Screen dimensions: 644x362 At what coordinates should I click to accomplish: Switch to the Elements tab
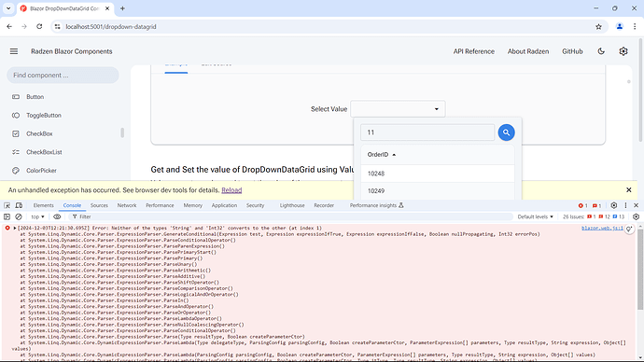(44, 205)
